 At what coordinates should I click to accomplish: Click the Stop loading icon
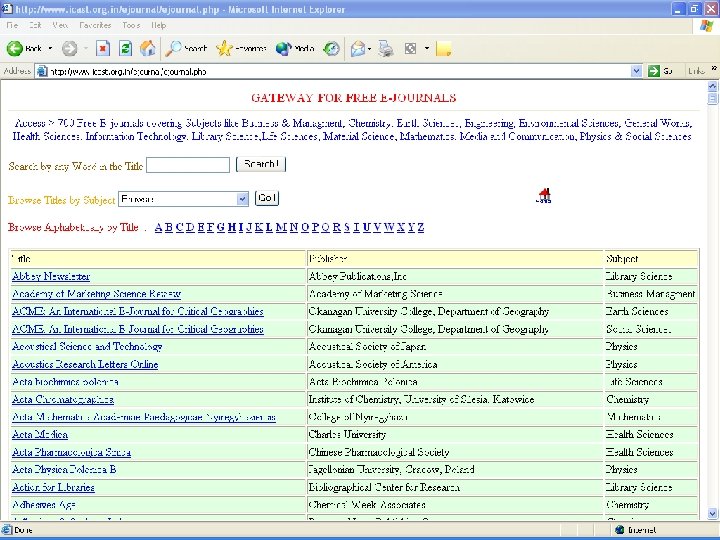[x=103, y=48]
